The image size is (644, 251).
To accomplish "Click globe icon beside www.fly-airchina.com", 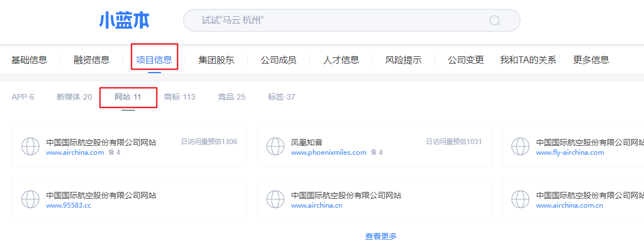I will 520,146.
